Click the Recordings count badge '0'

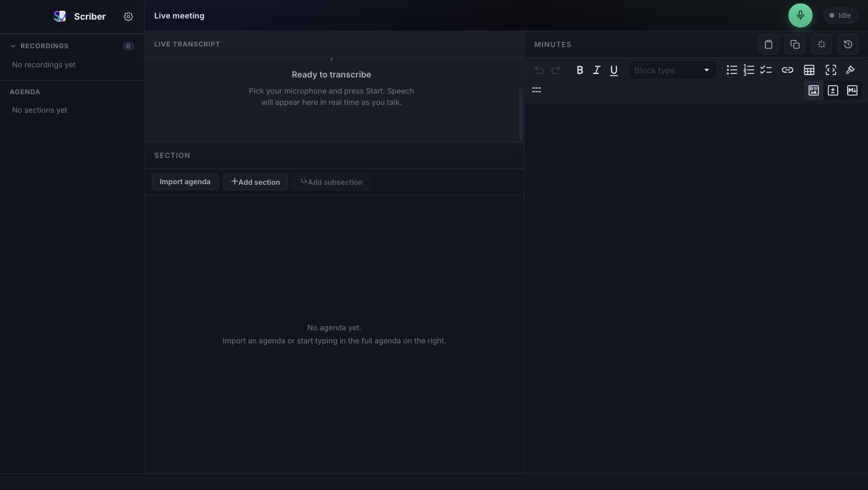128,46
